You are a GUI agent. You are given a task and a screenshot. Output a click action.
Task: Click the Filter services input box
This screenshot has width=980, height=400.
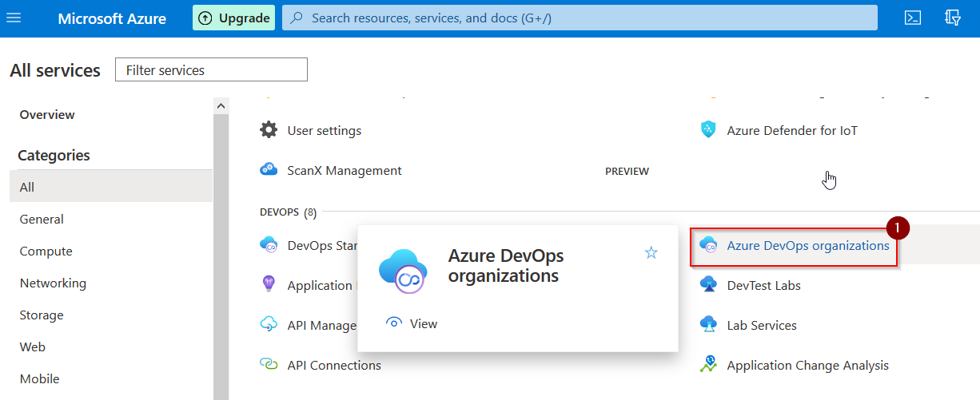(x=211, y=70)
